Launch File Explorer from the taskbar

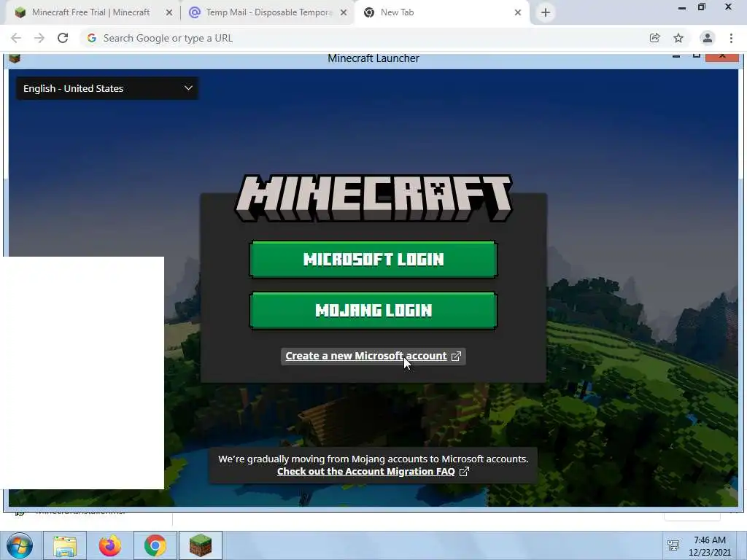65,545
